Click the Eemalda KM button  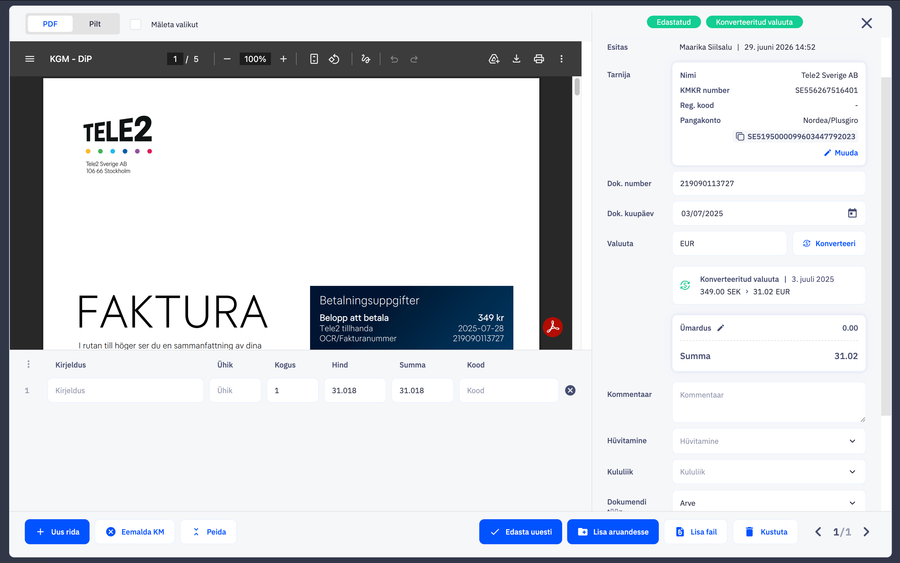pos(135,532)
